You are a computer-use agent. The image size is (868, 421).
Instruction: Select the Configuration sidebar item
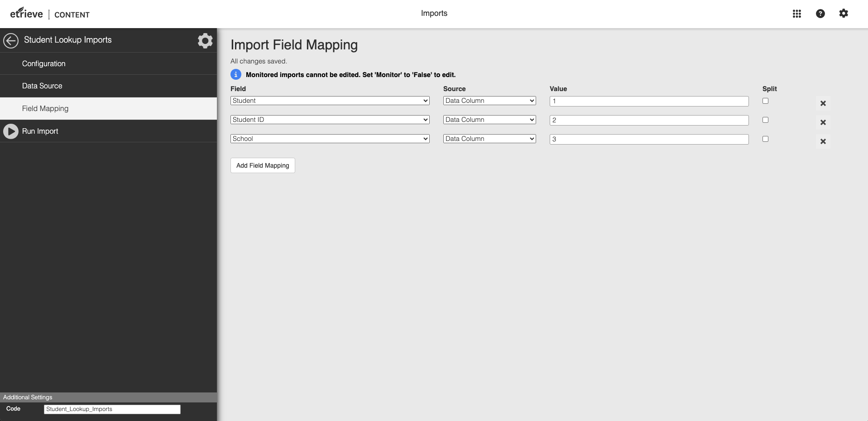tap(43, 63)
